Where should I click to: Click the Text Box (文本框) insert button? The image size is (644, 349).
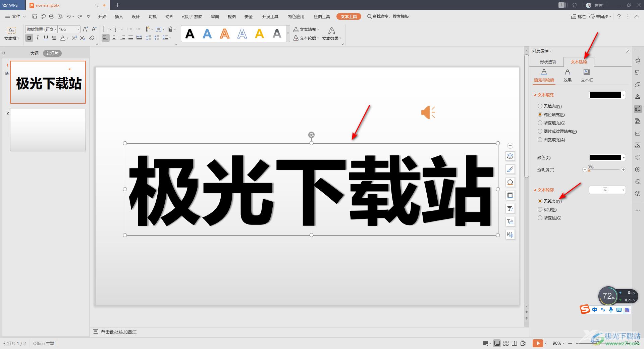click(x=11, y=34)
